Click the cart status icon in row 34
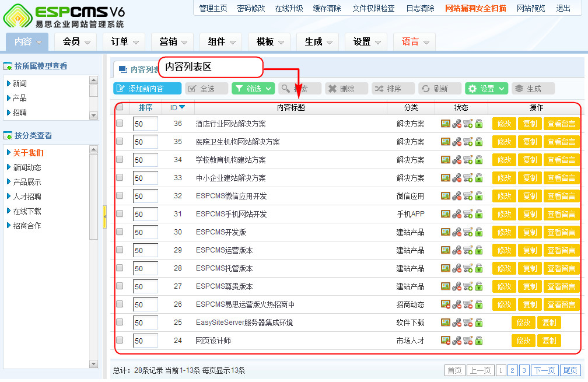The width and height of the screenshot is (588, 382). pos(468,160)
